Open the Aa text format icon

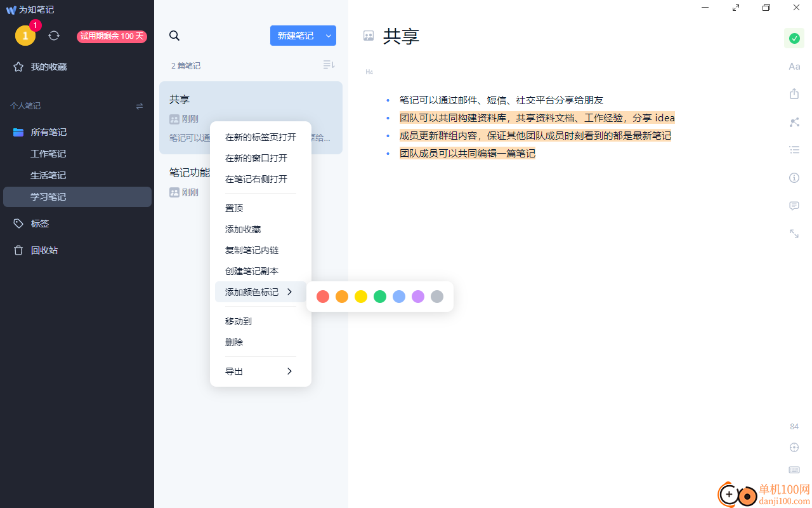[794, 66]
